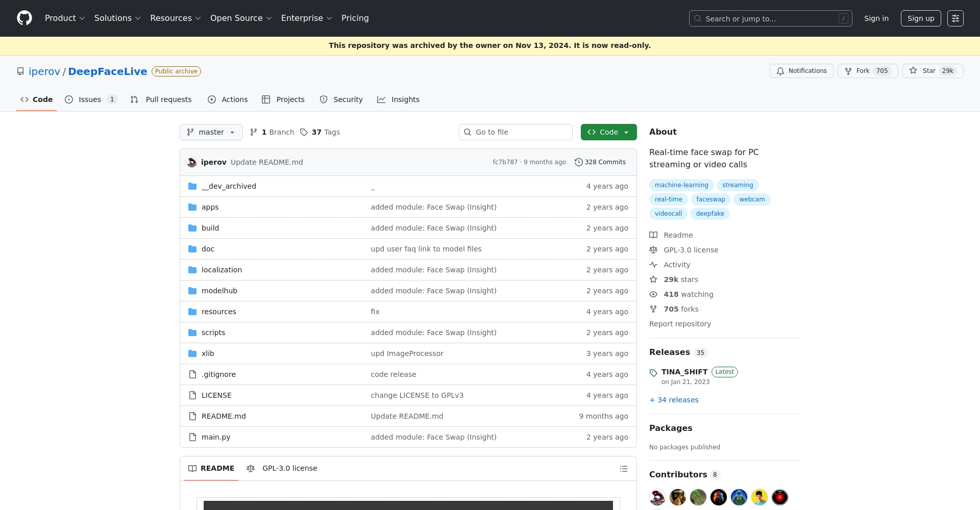
Task: Click the Report repository link
Action: coord(680,324)
